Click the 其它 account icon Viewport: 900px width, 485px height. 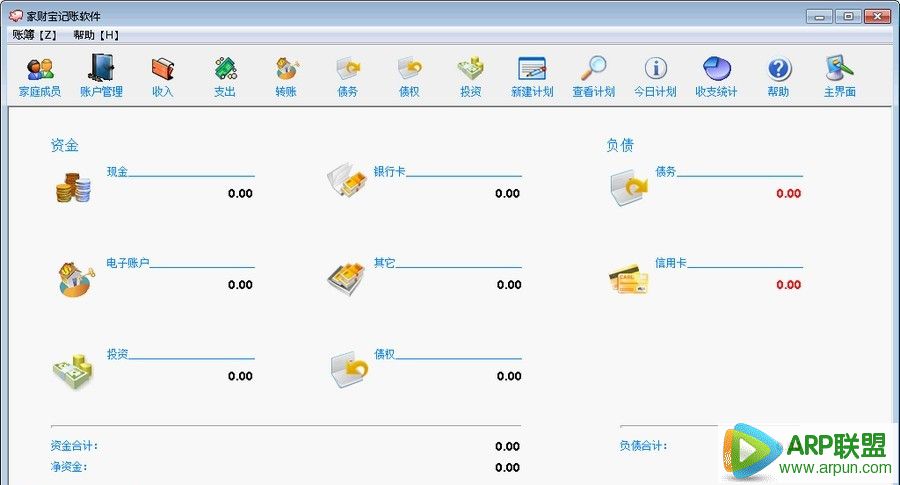[x=347, y=278]
